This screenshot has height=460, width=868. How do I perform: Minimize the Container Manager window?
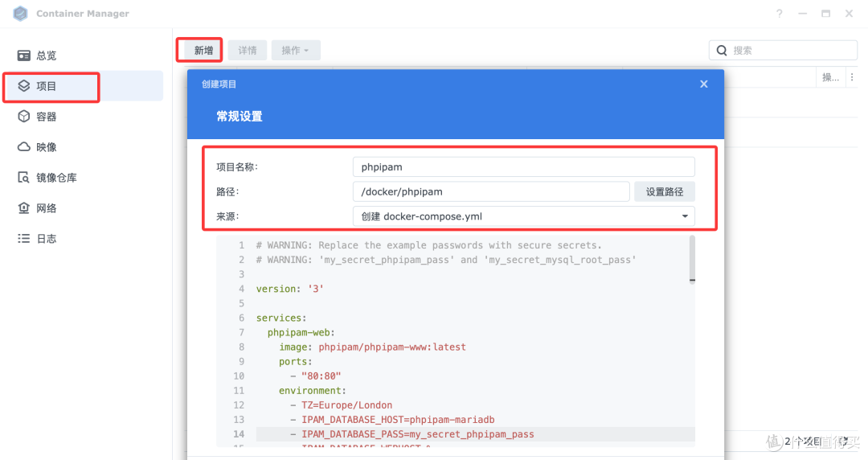pyautogui.click(x=803, y=14)
